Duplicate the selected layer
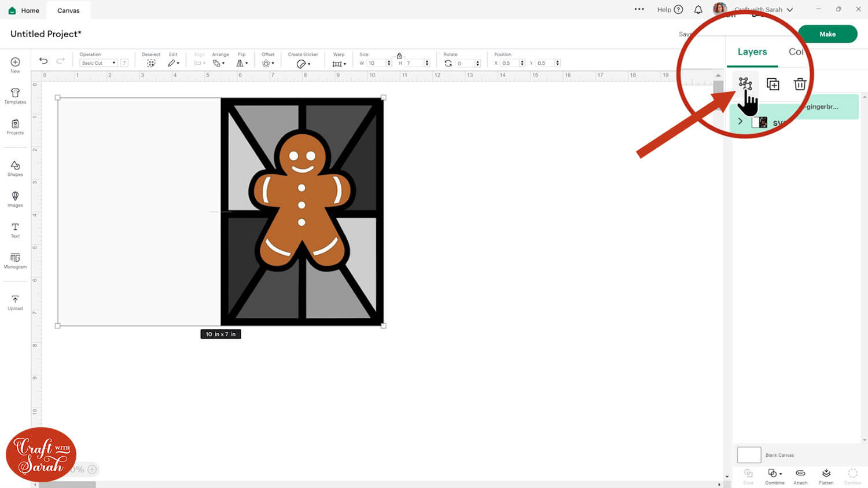 pos(773,84)
